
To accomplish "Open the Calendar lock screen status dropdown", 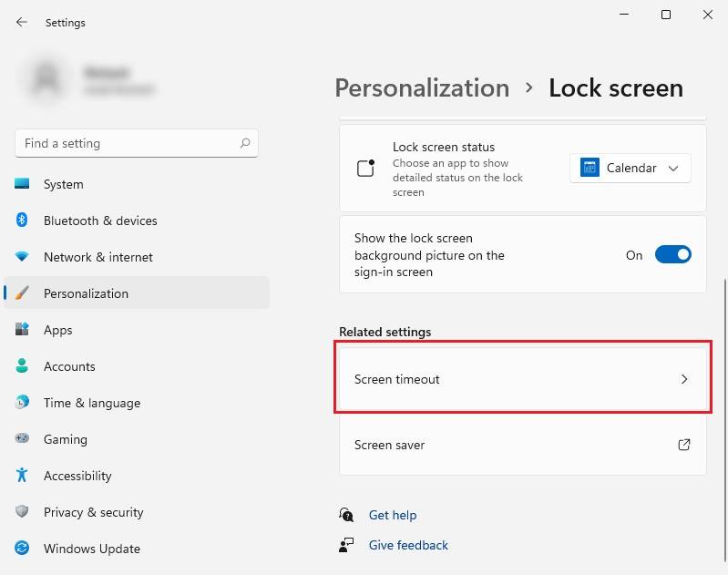I will 631,168.
